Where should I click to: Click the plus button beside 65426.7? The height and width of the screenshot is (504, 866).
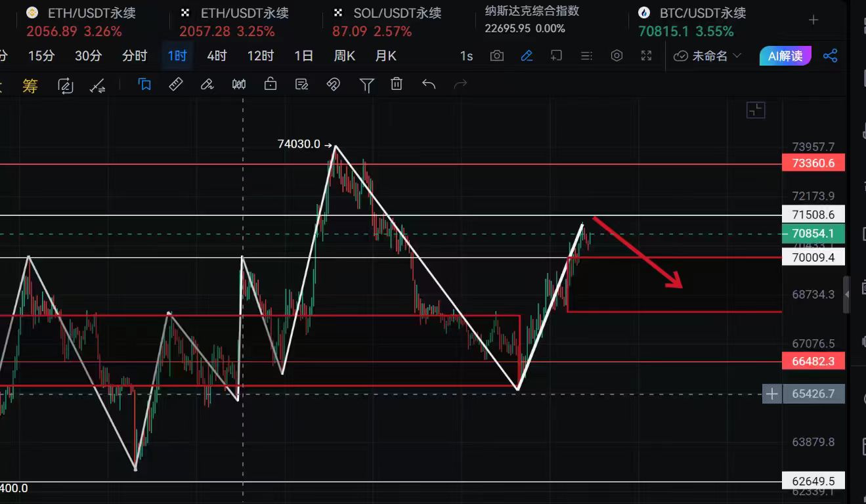772,394
